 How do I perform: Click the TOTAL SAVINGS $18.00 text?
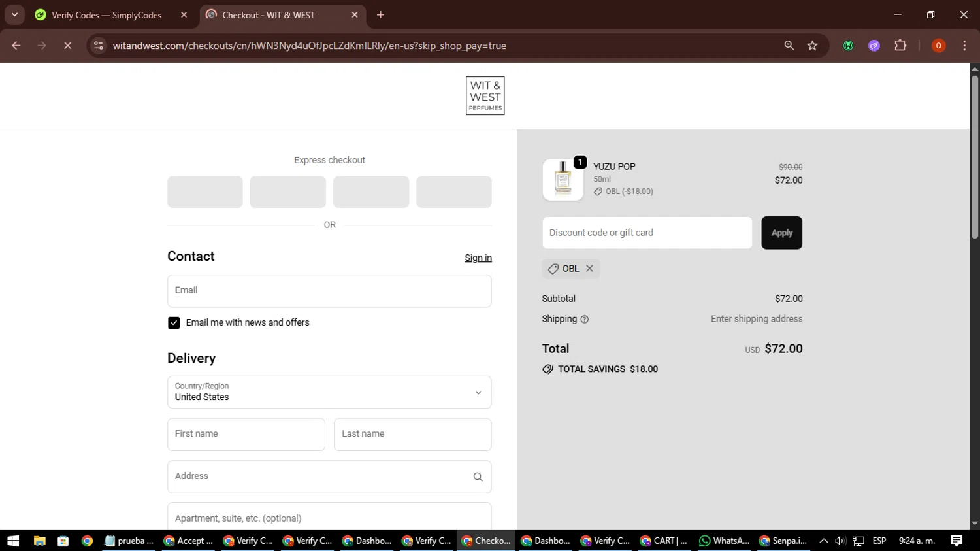point(608,369)
